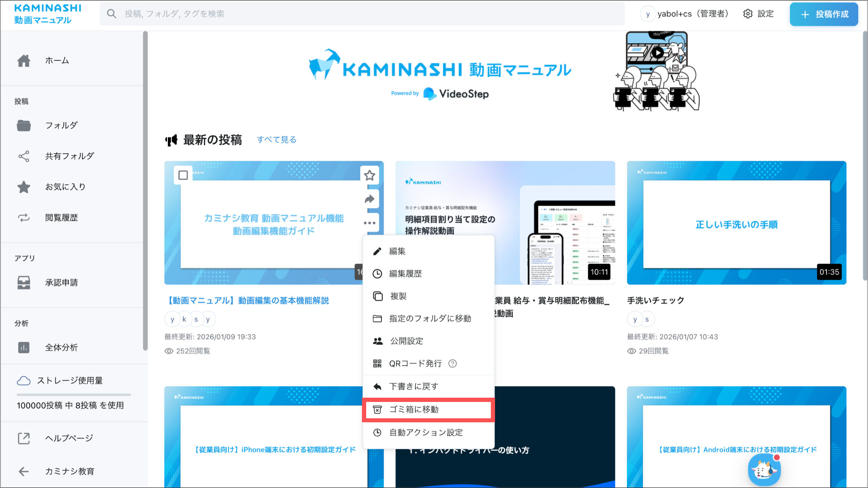Tick the selection checkbox on the first thumbnail
Image resolution: width=868 pixels, height=488 pixels.
(183, 175)
